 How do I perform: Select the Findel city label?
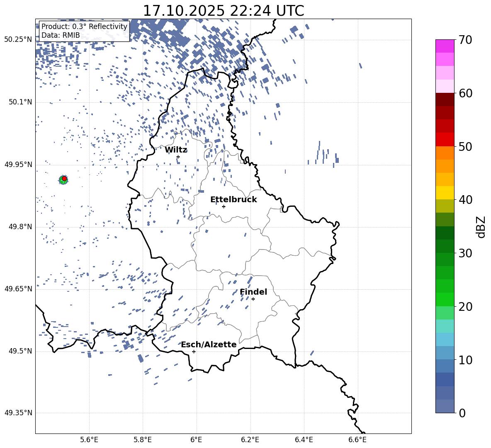[x=253, y=292]
